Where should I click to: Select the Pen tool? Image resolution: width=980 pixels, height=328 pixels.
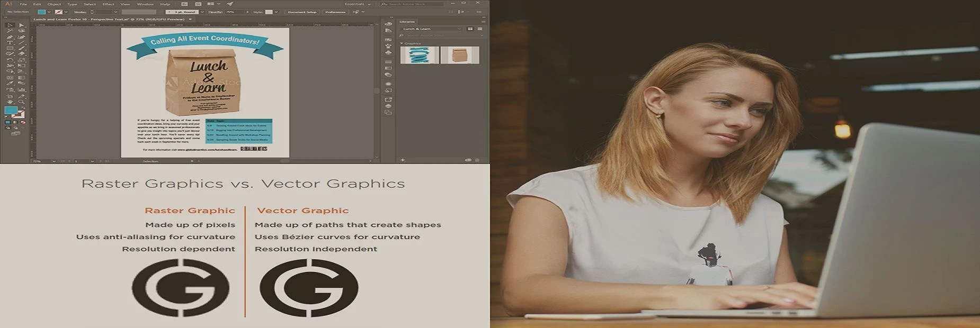9,37
